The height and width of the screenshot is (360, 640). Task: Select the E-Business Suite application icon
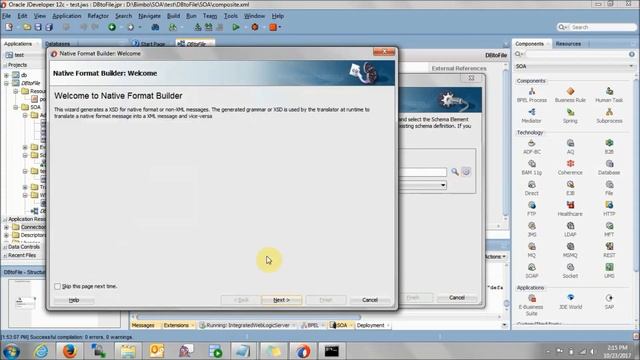pyautogui.click(x=531, y=298)
